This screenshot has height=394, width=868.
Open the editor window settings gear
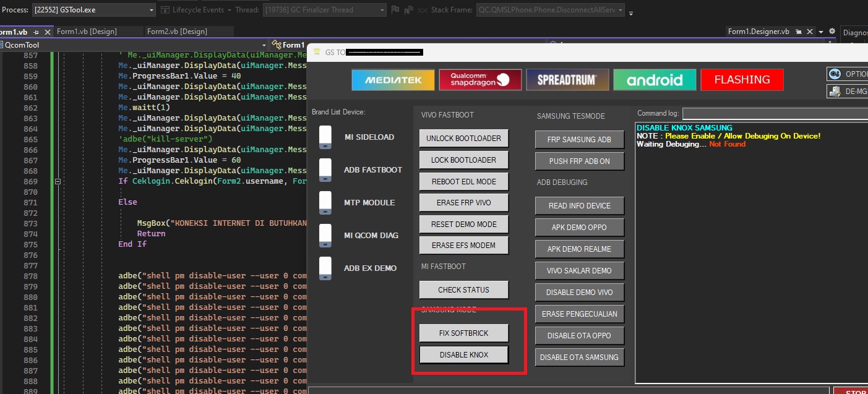832,32
